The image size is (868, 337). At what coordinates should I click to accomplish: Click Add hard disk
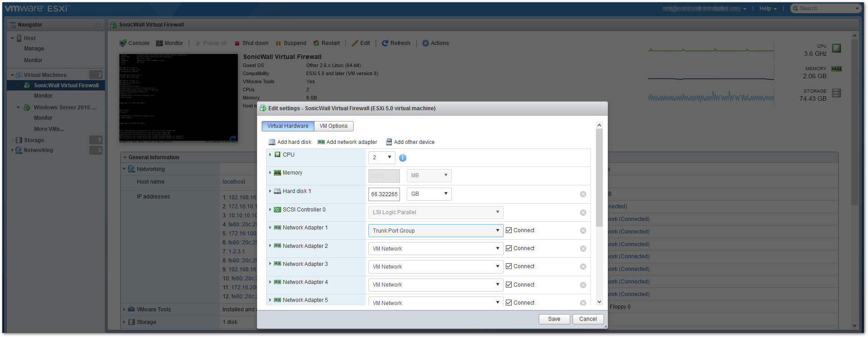tap(290, 142)
